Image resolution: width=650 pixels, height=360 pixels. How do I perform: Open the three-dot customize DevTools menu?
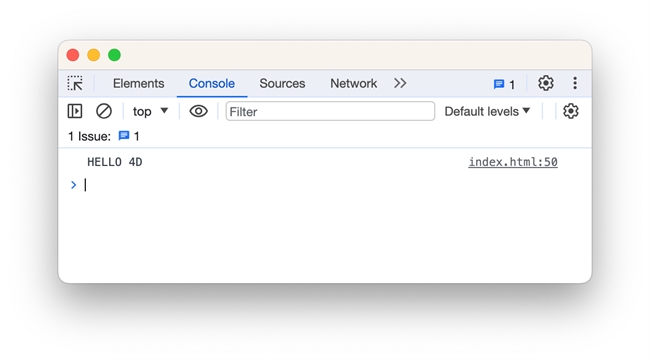pos(575,83)
